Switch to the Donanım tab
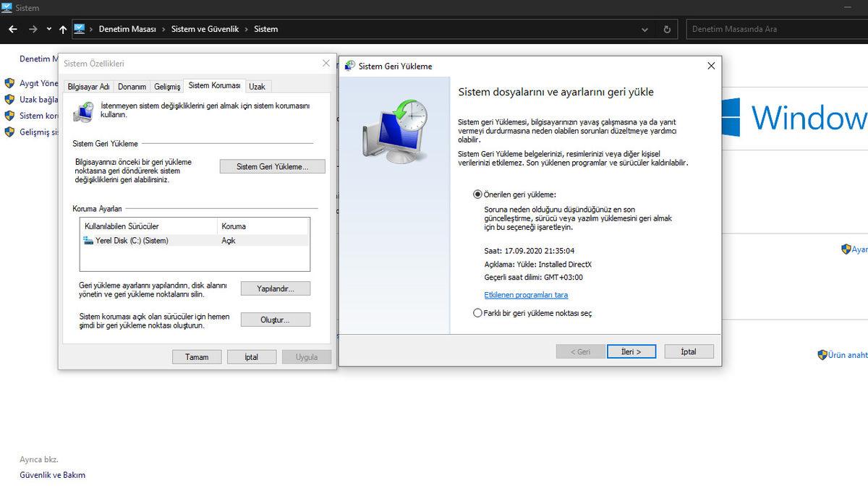The height and width of the screenshot is (488, 868). (x=132, y=85)
